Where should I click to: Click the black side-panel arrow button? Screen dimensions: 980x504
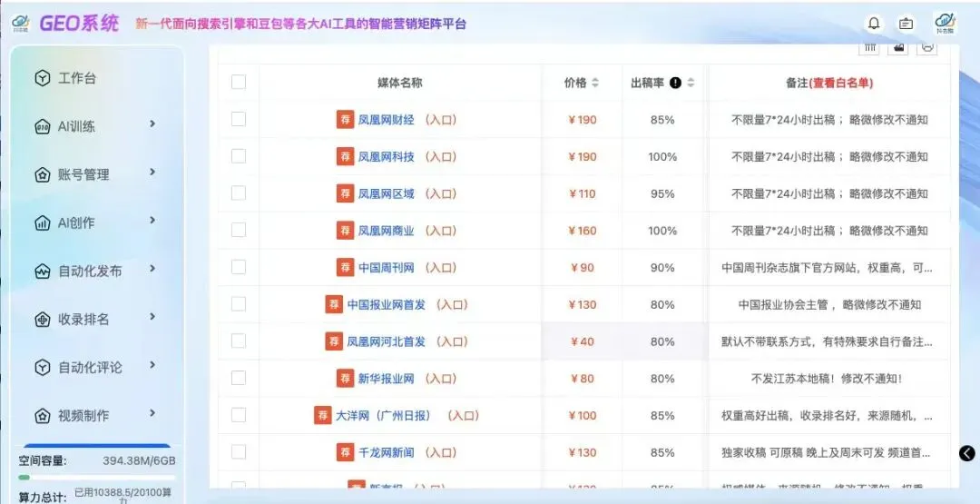pos(966,453)
